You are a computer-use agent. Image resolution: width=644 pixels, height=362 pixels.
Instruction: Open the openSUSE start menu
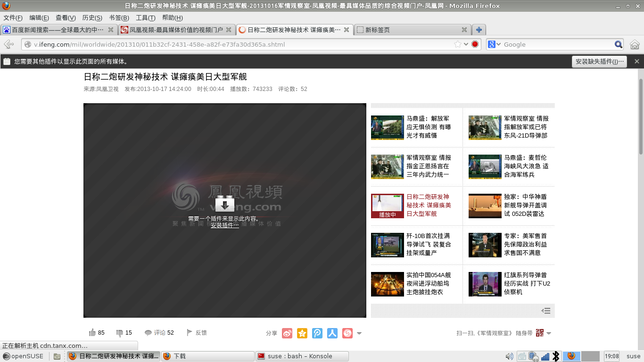click(23, 356)
